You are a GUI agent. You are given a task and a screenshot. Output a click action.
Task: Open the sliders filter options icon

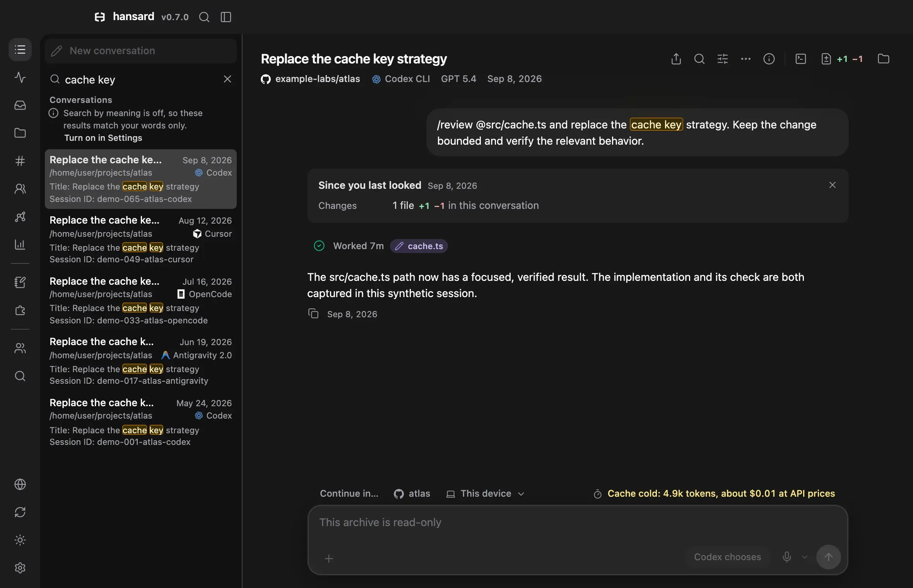pyautogui.click(x=723, y=59)
